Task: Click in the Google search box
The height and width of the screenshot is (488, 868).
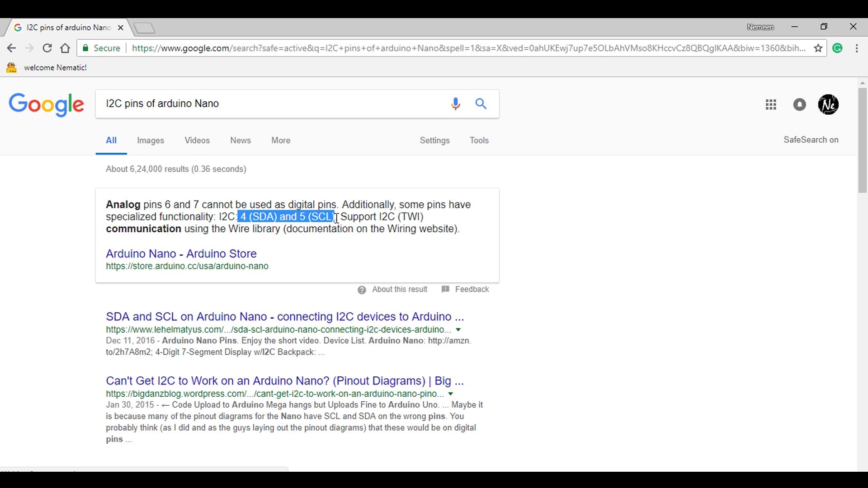Action: [x=271, y=104]
